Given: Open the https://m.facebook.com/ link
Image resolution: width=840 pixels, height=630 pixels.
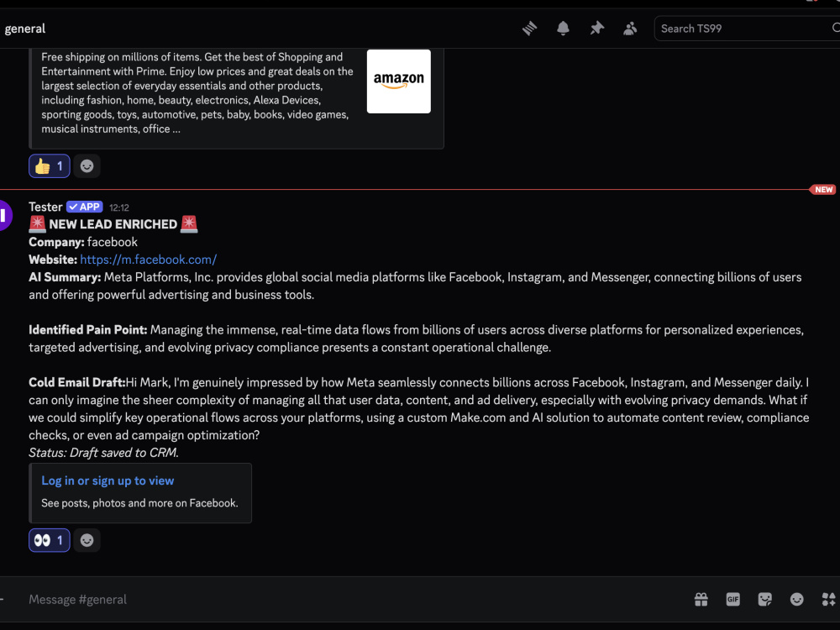Looking at the screenshot, I should (149, 260).
